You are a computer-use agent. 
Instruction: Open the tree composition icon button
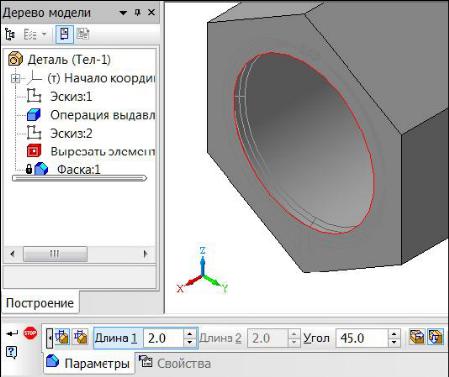click(30, 34)
